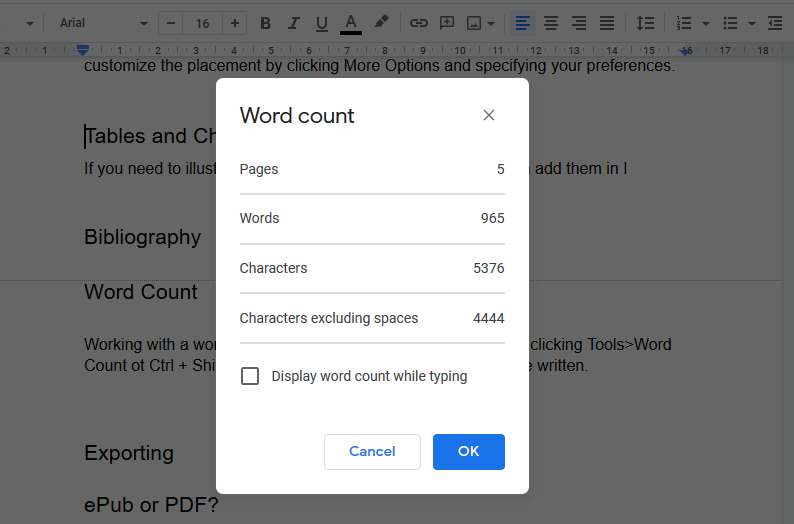Screen dimensions: 794x524
Task: Click the Tables and Ch heading
Action: [150, 136]
